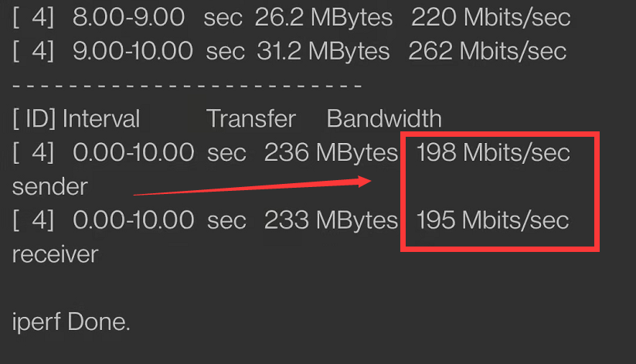Click the Transfer column header
This screenshot has height=364, width=636.
[x=251, y=118]
